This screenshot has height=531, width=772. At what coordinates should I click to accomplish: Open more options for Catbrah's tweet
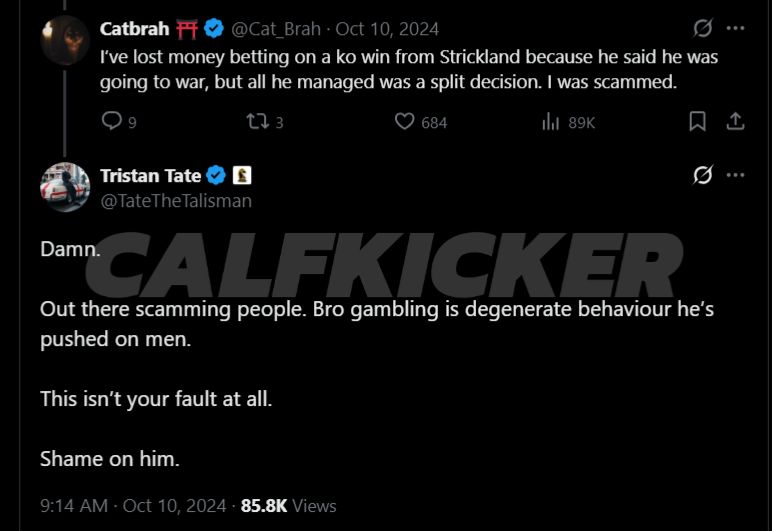pos(736,29)
